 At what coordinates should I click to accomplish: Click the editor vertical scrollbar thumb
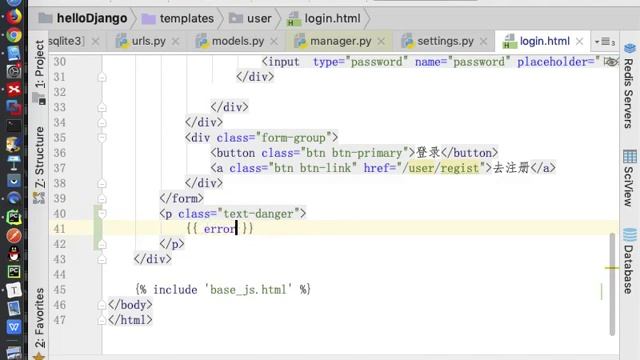tap(612, 284)
